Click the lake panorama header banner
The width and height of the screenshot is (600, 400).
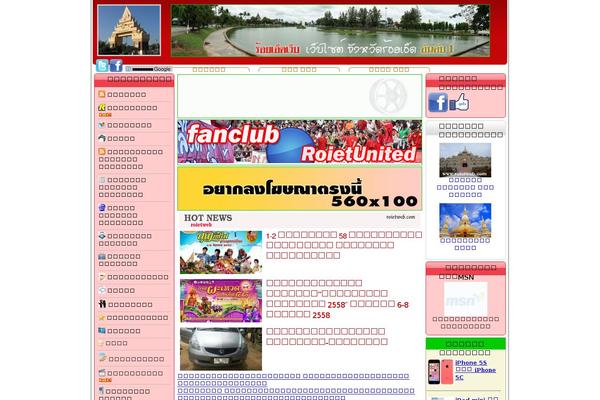[330, 31]
